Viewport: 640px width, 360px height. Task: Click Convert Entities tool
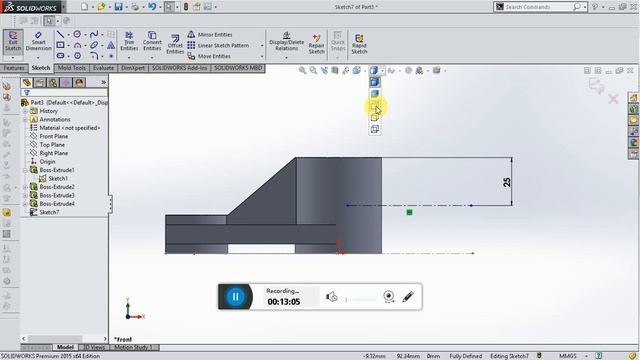152,41
